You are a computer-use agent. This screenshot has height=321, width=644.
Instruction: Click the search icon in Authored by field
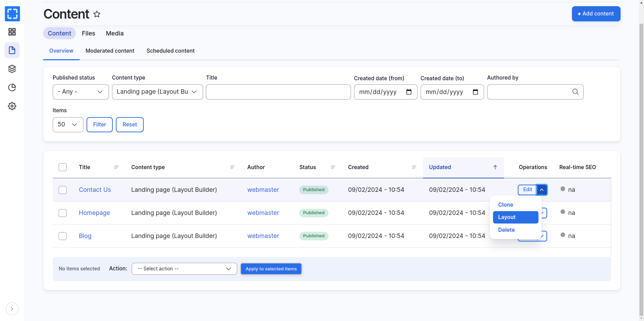point(575,92)
